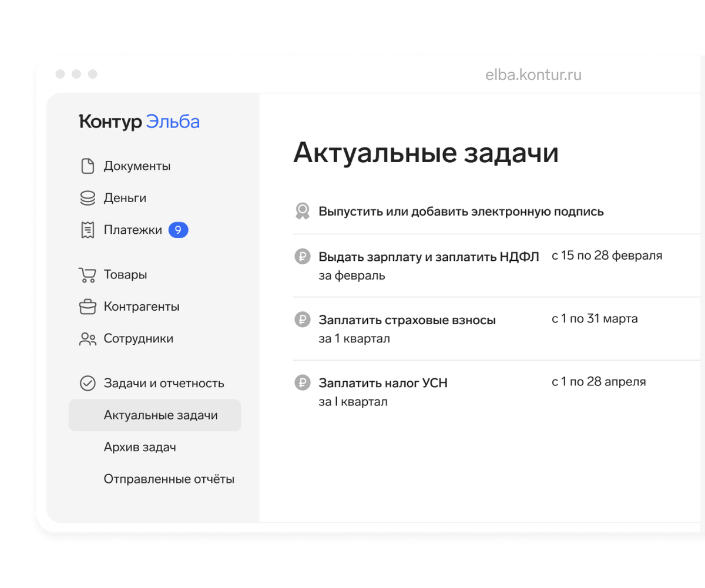This screenshot has width=705, height=588.
Task: Click the Актуальные задачи page heading
Action: tap(426, 153)
